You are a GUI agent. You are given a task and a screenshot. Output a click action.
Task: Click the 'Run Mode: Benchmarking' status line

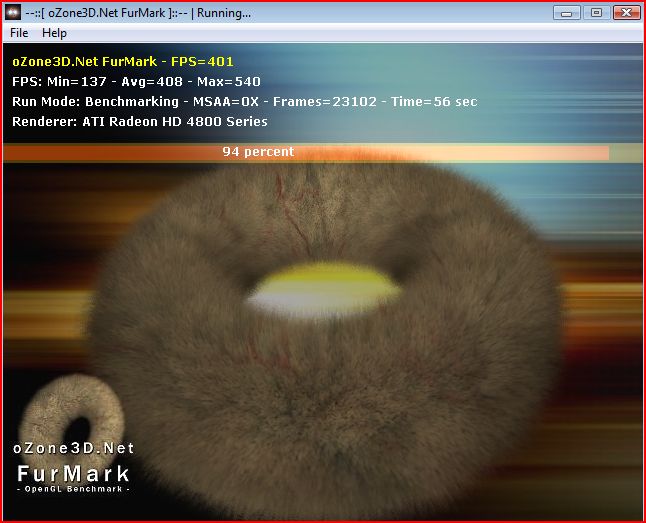[x=245, y=102]
